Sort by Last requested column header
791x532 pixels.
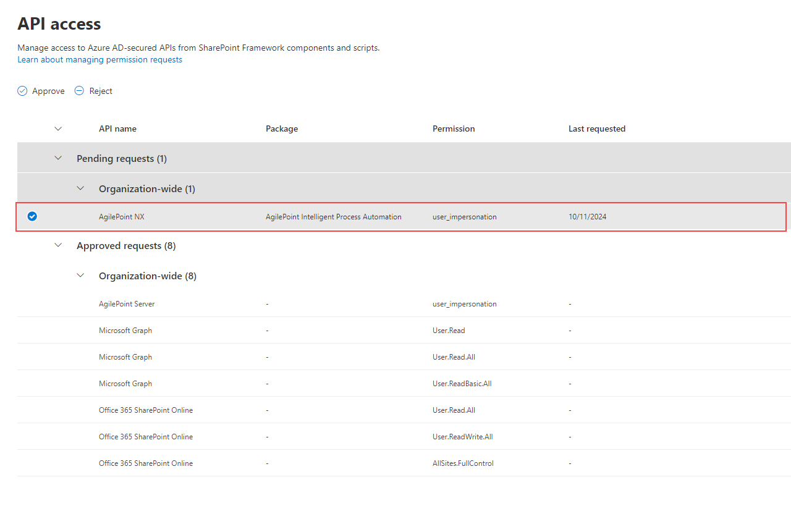pos(597,129)
